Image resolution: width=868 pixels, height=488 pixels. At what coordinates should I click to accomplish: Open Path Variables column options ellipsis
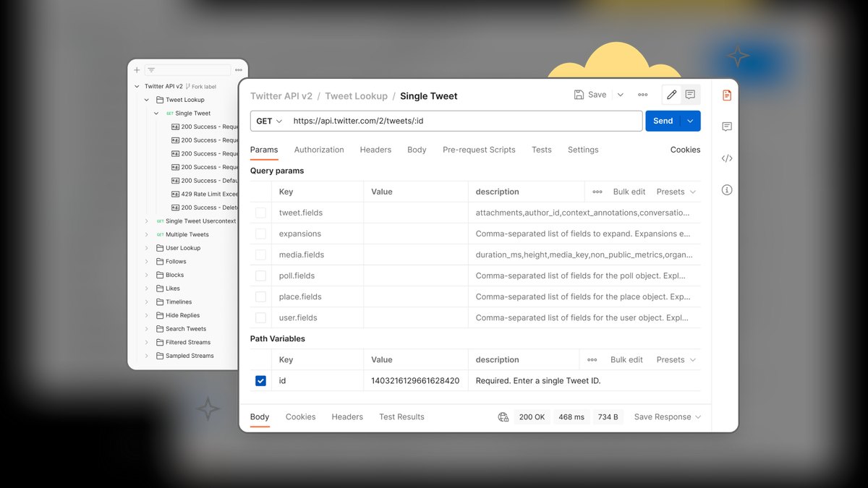592,359
